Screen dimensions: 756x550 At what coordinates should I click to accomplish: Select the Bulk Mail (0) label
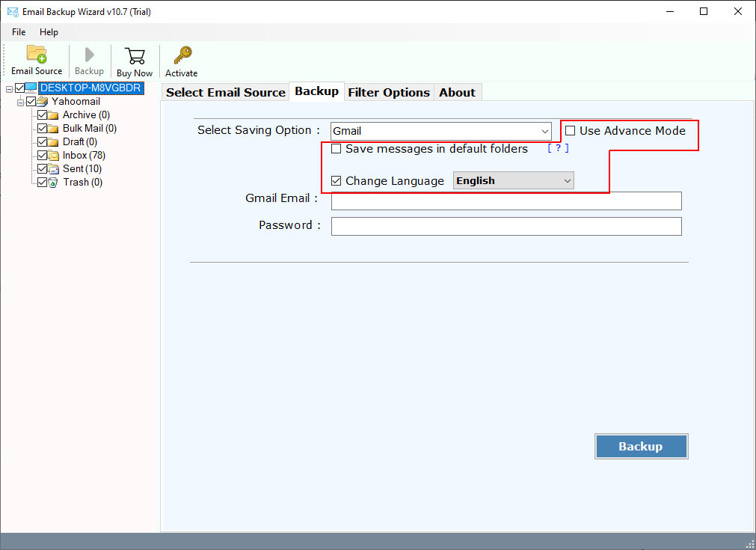point(90,129)
